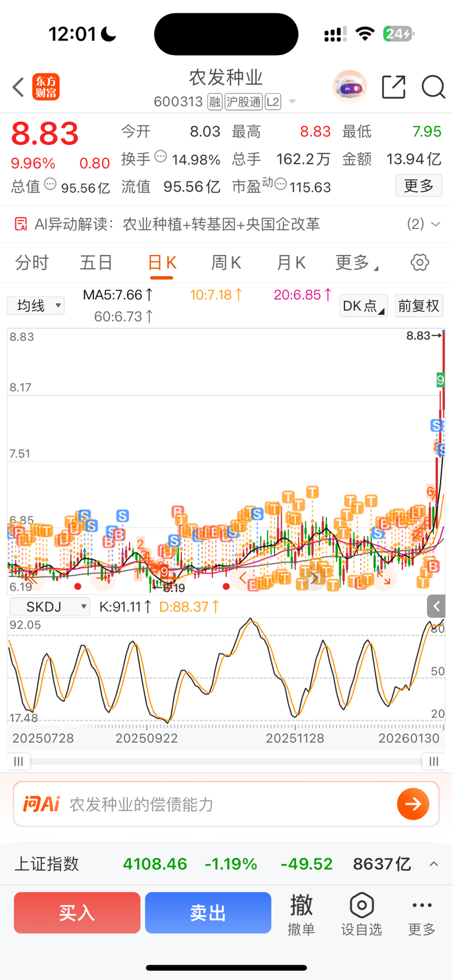Tap the green 9 marker on chart

pyautogui.click(x=440, y=380)
